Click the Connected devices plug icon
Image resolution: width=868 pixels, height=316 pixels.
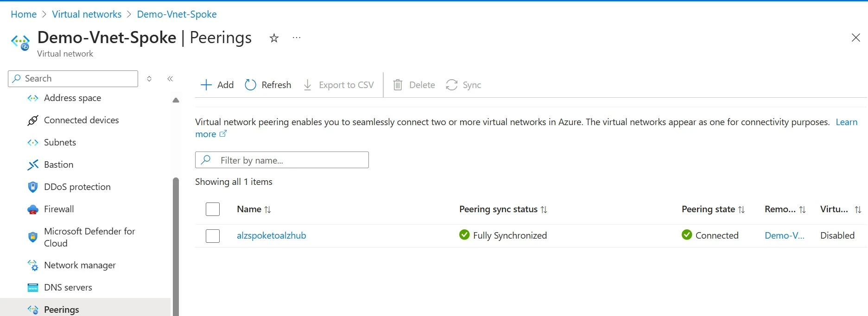tap(33, 120)
